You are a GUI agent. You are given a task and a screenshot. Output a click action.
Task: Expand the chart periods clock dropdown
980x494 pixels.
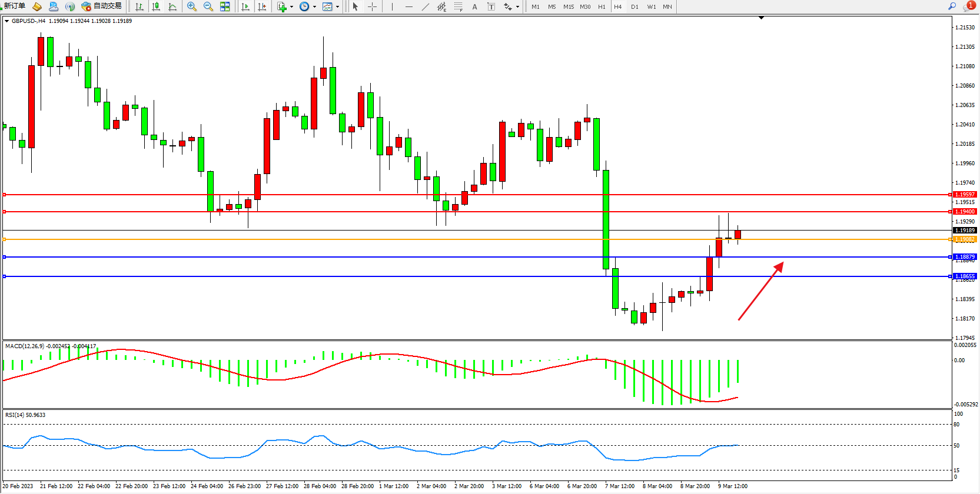tap(314, 7)
